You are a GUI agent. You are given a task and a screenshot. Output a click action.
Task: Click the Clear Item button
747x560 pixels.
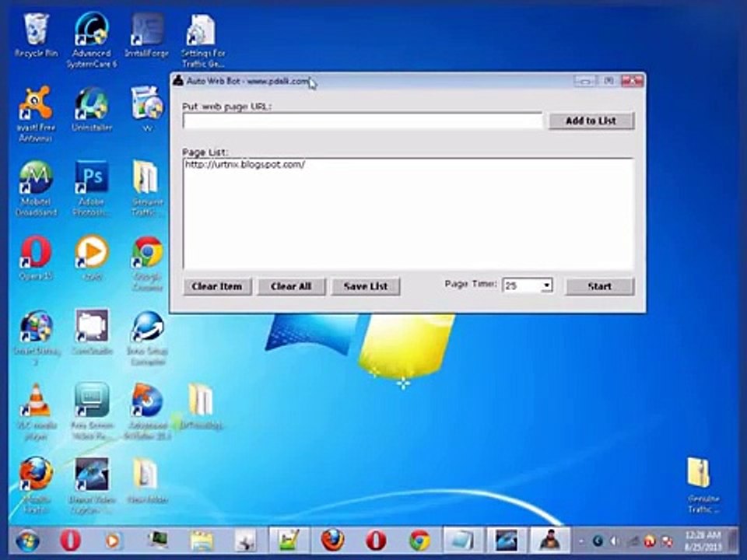coord(217,286)
